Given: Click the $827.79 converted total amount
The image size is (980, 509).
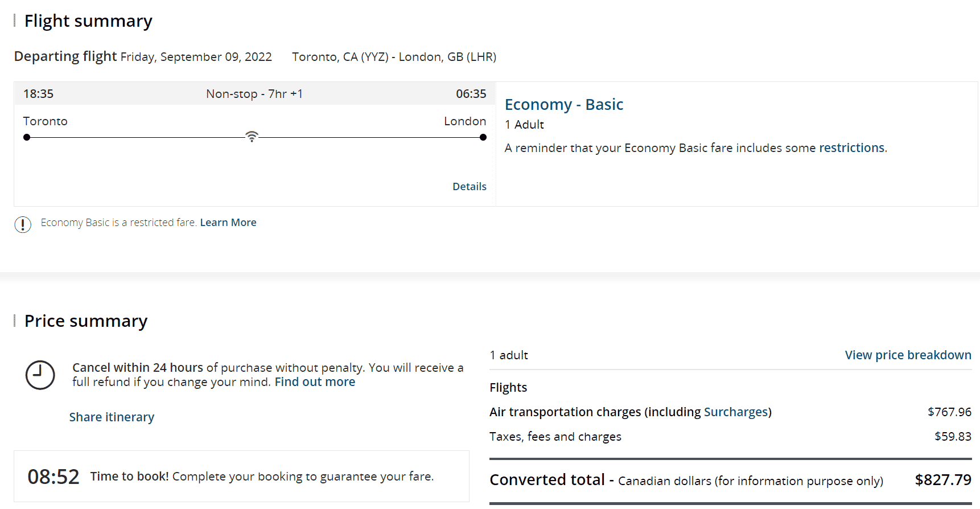Looking at the screenshot, I should [942, 480].
